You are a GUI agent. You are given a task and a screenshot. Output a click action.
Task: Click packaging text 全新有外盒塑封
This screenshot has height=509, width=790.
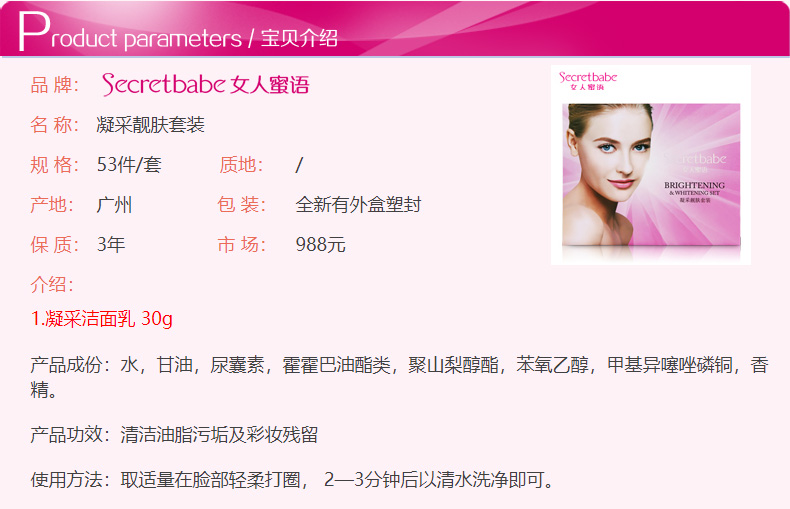(x=358, y=205)
